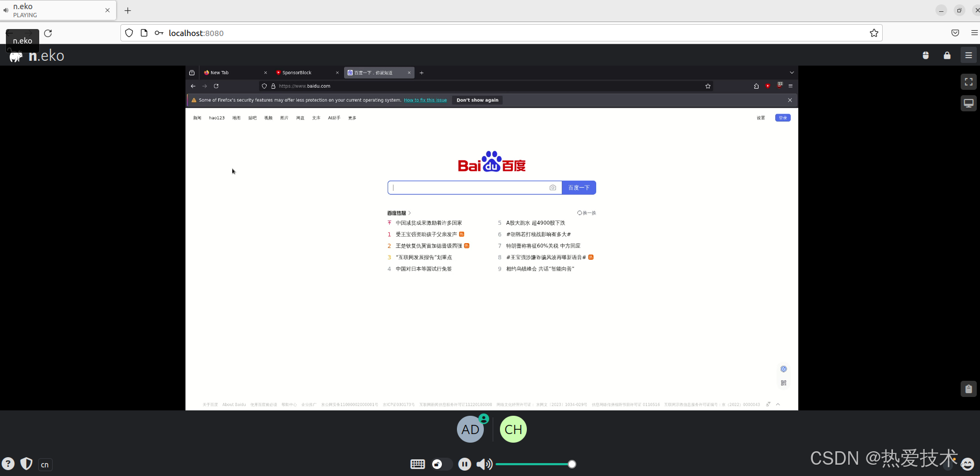Open the n.eko help question mark icon
980x476 pixels.
click(8, 464)
